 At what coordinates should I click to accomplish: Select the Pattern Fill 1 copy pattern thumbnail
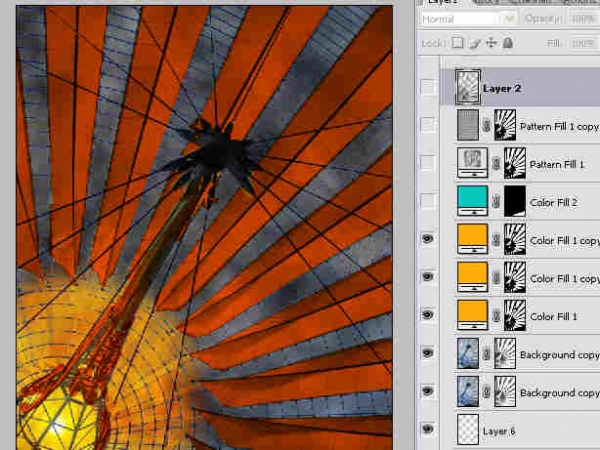pyautogui.click(x=468, y=125)
